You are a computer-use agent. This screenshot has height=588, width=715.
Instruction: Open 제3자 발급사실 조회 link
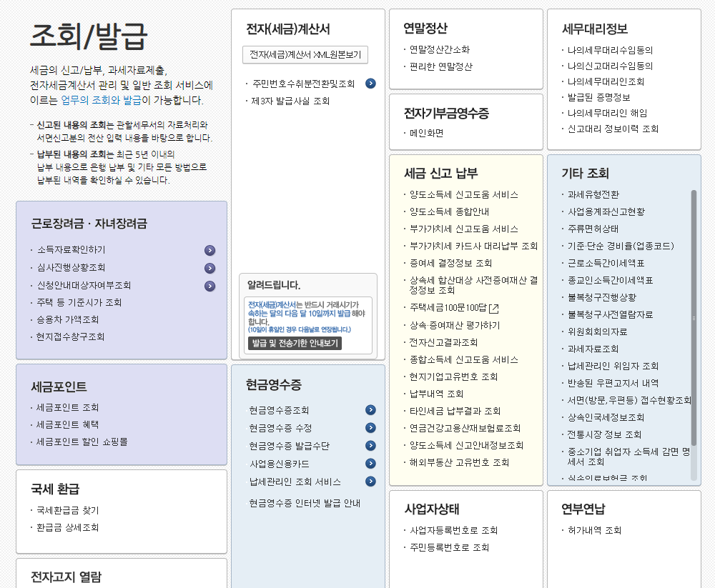tap(290, 101)
